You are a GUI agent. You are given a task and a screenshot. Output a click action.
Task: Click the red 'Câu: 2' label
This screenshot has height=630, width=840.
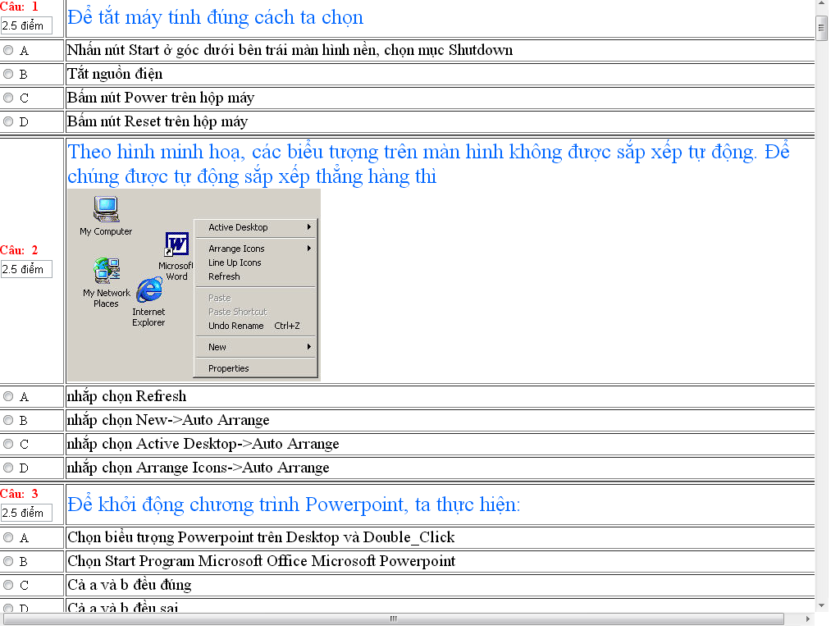[20, 250]
